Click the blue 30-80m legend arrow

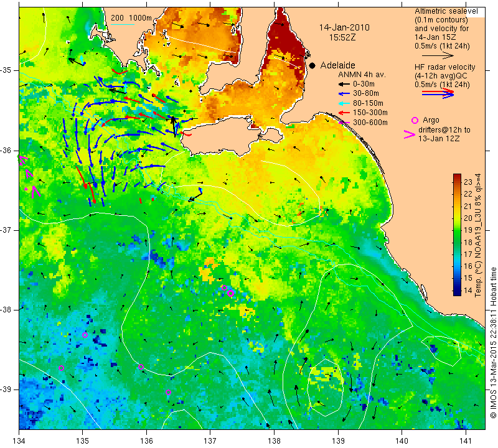[344, 94]
